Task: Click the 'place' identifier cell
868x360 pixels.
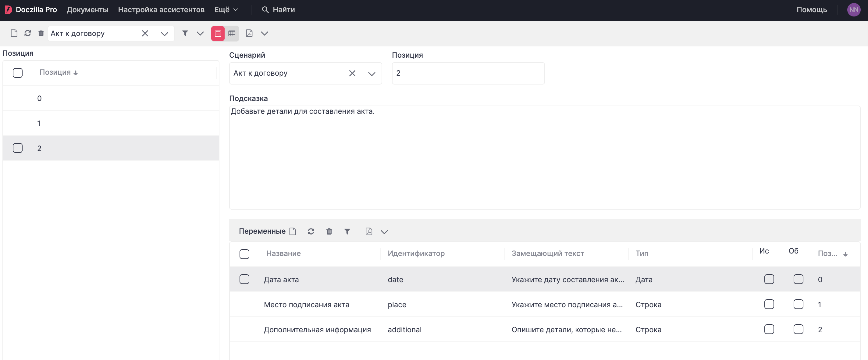Action: 397,305
